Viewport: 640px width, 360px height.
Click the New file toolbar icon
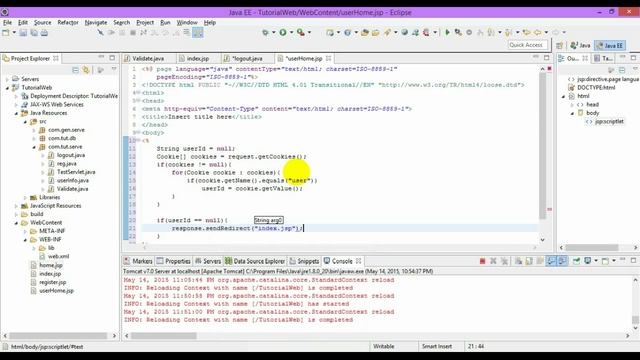6,32
